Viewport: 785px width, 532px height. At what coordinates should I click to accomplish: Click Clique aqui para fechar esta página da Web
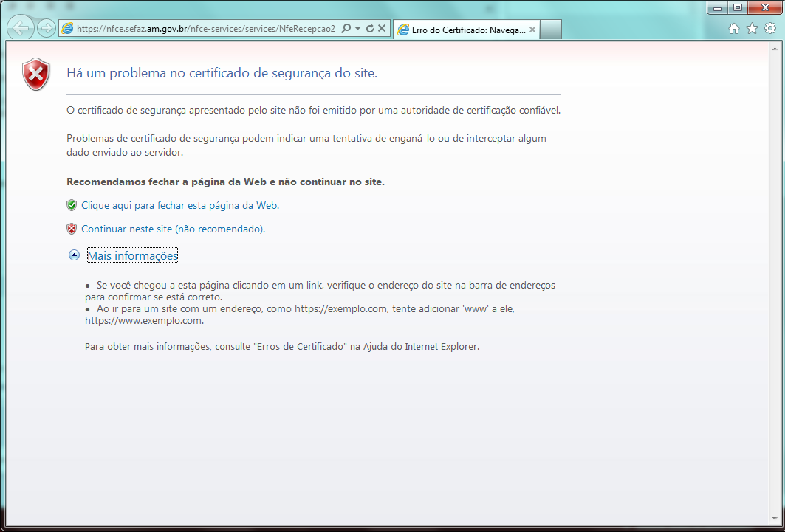(180, 206)
